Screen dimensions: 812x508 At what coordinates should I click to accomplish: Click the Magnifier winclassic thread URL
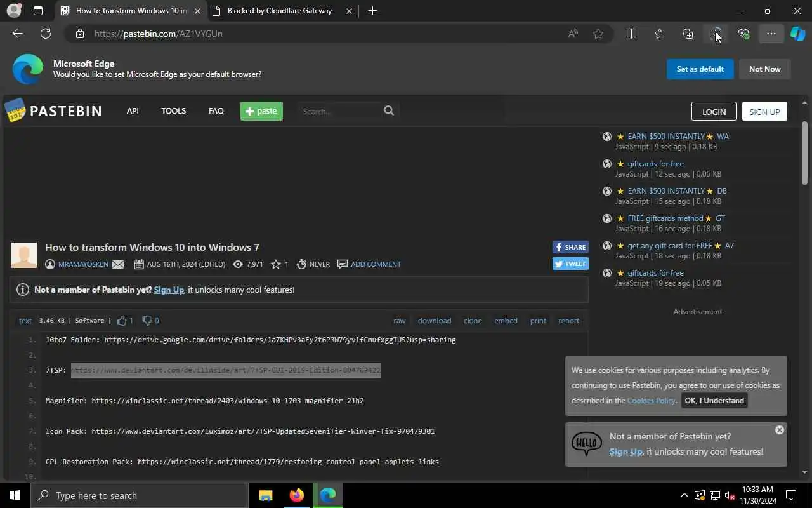tap(228, 401)
